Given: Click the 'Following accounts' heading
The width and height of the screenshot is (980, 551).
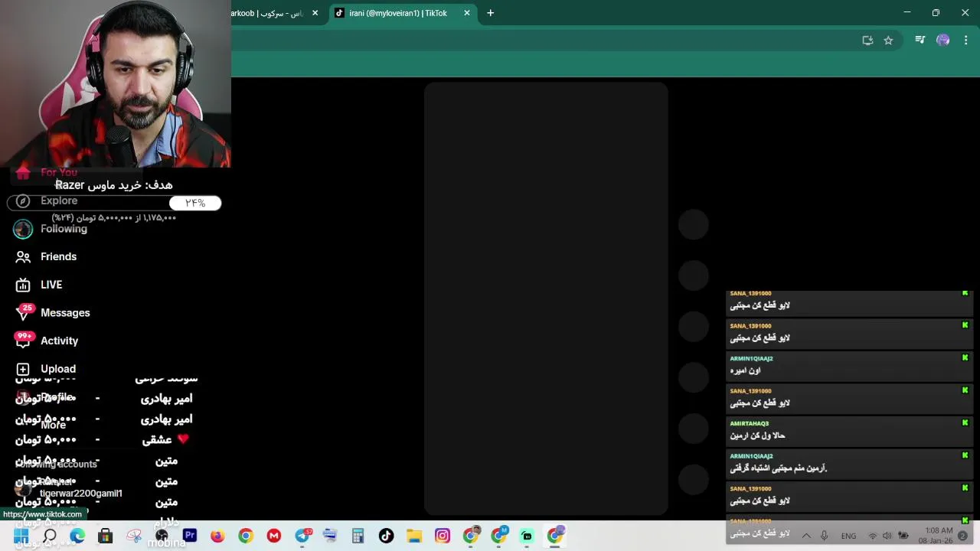Looking at the screenshot, I should pyautogui.click(x=56, y=465).
